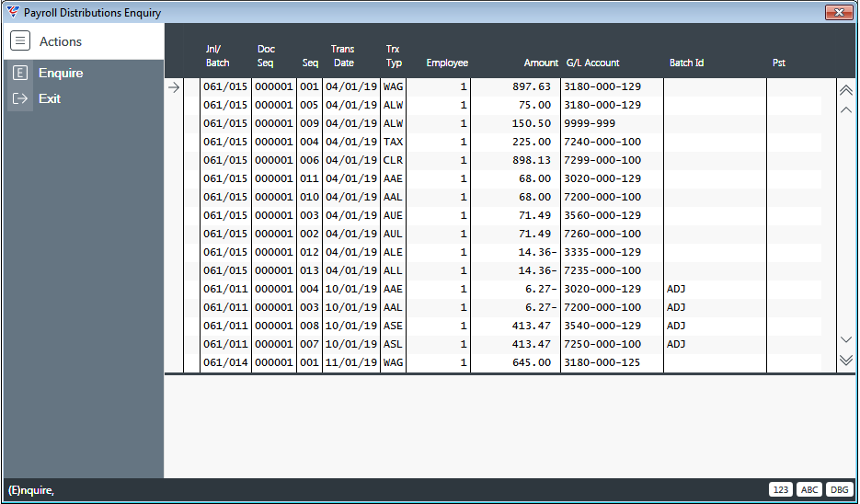Select seq 010 in AAL row

309,197
